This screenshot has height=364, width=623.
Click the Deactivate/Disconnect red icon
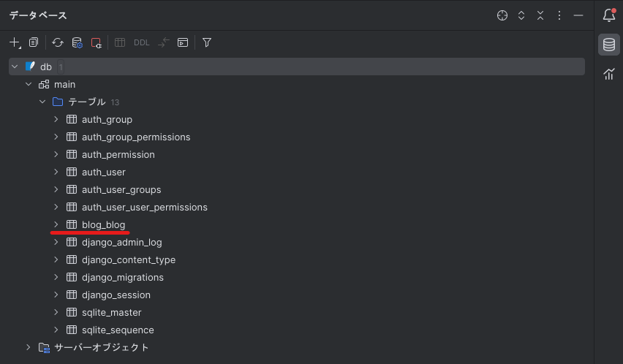[x=97, y=42]
